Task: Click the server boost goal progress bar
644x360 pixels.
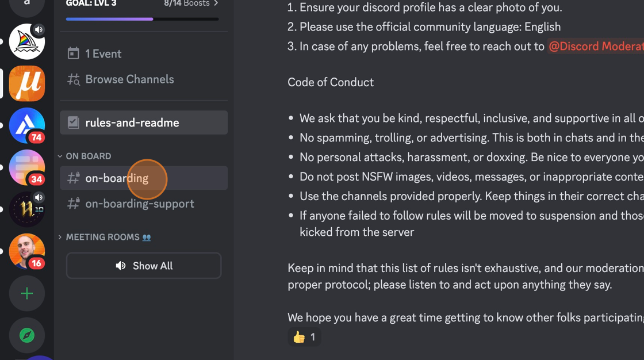Action: pos(142,19)
